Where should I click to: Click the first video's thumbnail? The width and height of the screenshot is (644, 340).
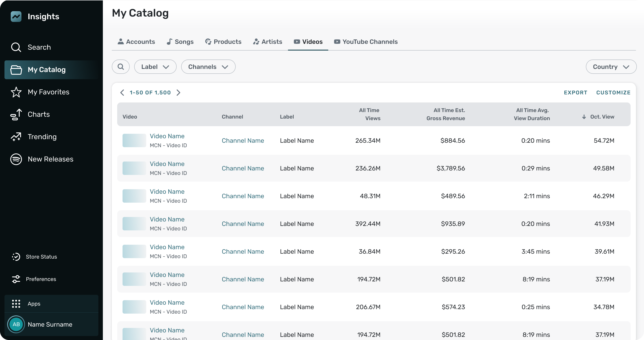[x=134, y=140]
